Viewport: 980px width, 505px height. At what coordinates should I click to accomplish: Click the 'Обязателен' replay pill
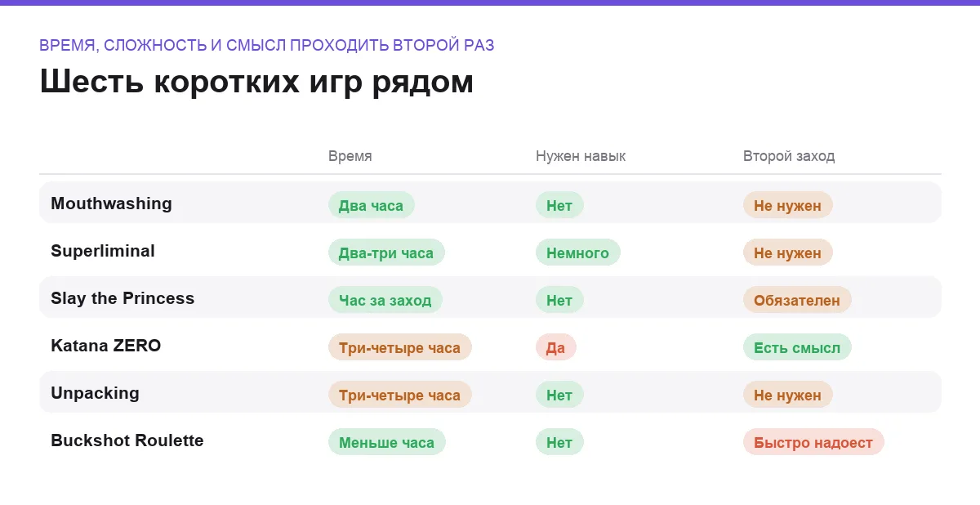[797, 300]
